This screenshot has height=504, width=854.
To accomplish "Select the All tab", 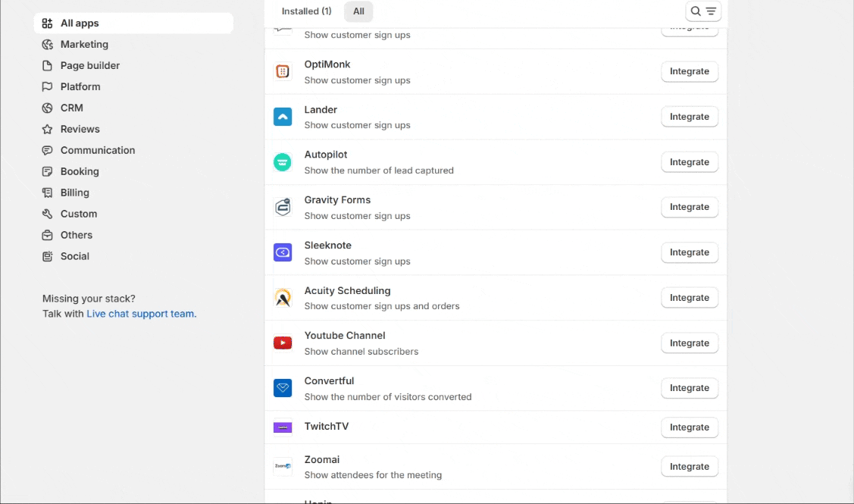I will [x=358, y=11].
